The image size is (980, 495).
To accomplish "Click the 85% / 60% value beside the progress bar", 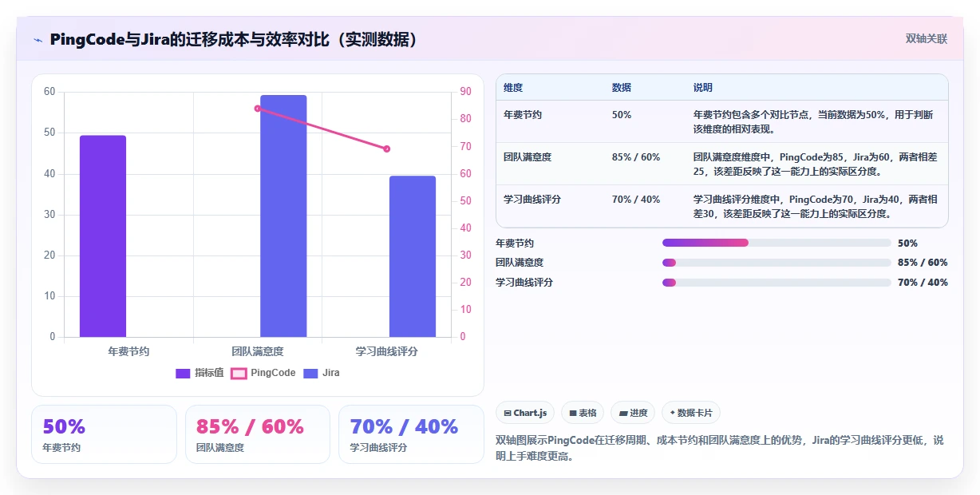I will click(x=923, y=263).
